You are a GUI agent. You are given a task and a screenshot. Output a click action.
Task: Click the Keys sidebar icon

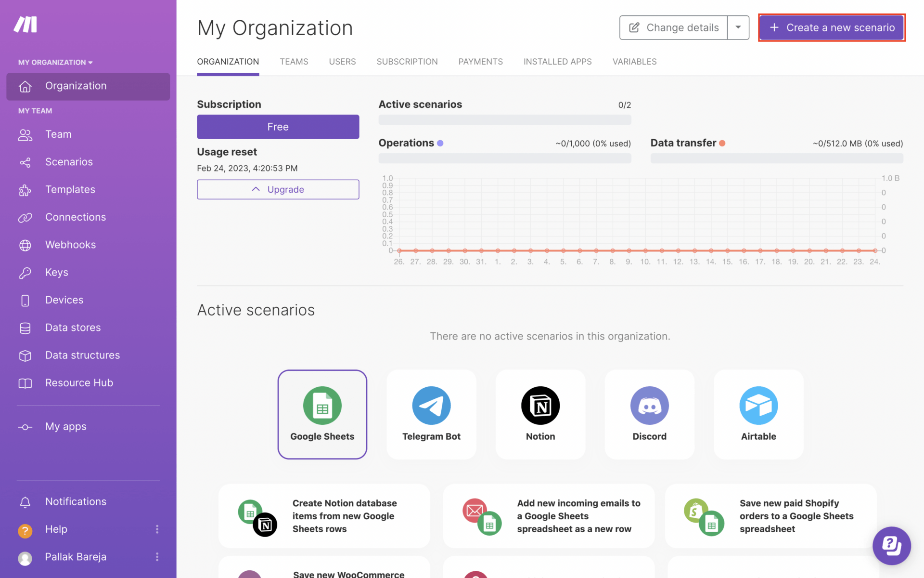coord(25,273)
